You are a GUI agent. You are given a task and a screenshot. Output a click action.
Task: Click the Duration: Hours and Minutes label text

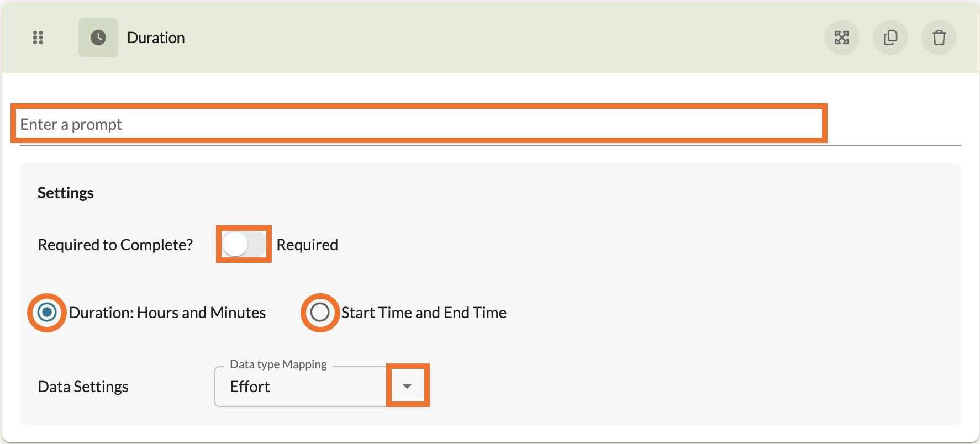click(x=167, y=313)
